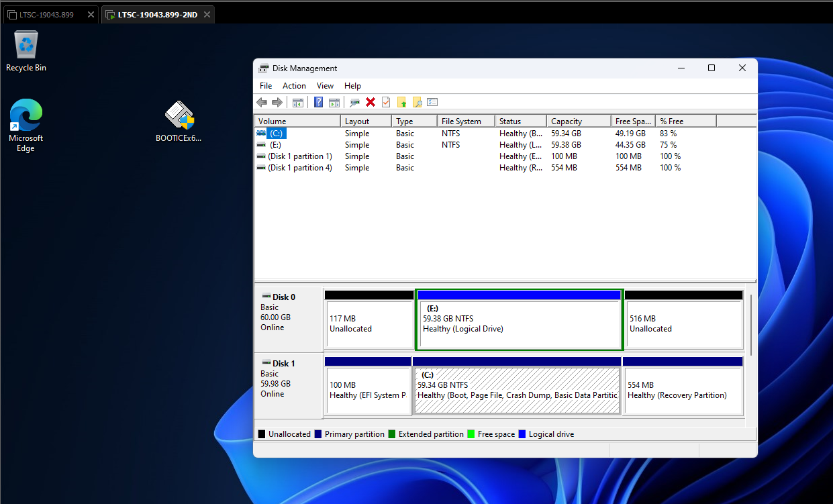
Task: Click the Connect/Rescan disk toolbar icon
Action: coord(355,102)
